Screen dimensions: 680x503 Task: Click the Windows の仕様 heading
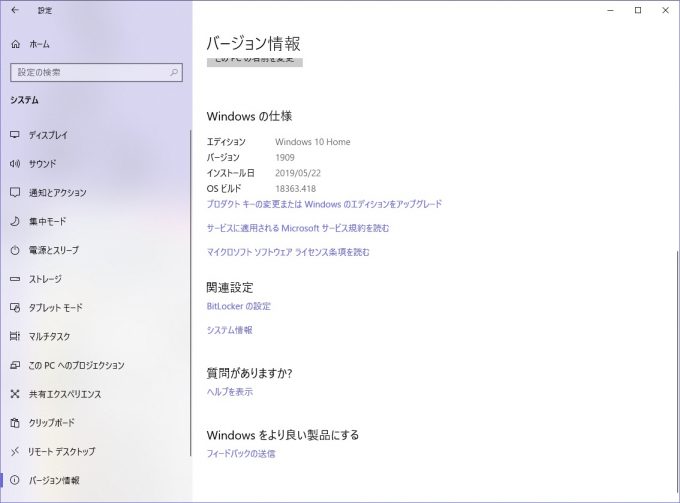tap(249, 116)
